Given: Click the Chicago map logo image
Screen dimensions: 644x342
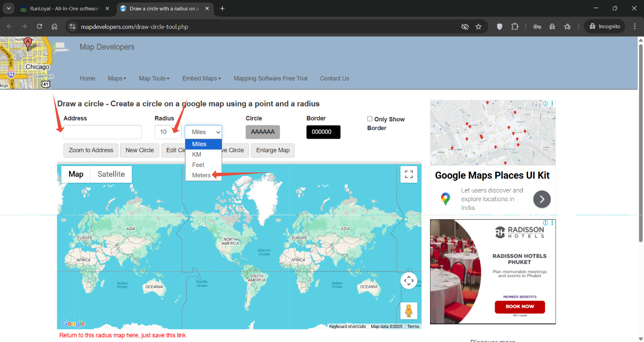Looking at the screenshot, I should point(27,63).
